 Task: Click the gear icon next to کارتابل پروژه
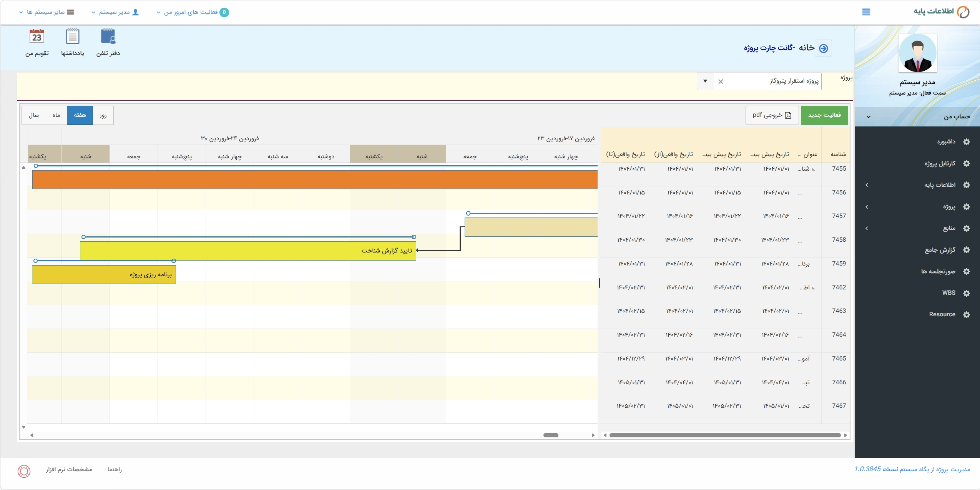click(967, 163)
